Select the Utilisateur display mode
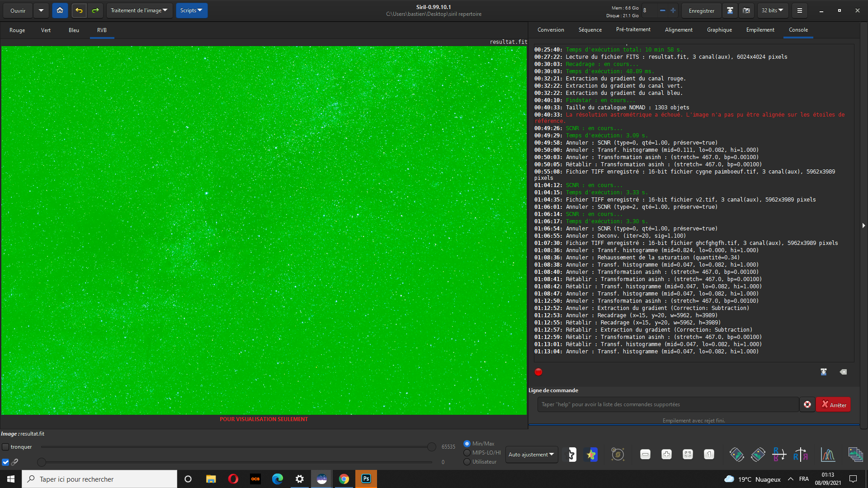The image size is (868, 488). [x=467, y=462]
